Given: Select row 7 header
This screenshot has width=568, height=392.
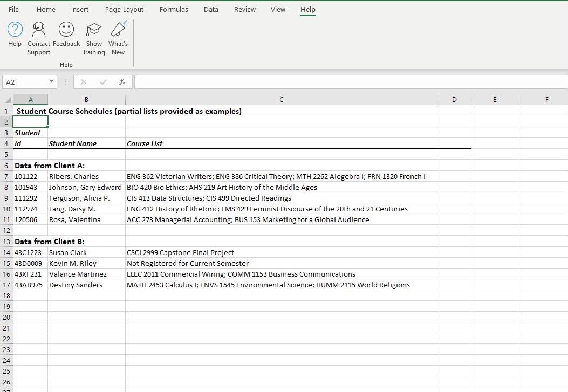Looking at the screenshot, I should click(6, 177).
